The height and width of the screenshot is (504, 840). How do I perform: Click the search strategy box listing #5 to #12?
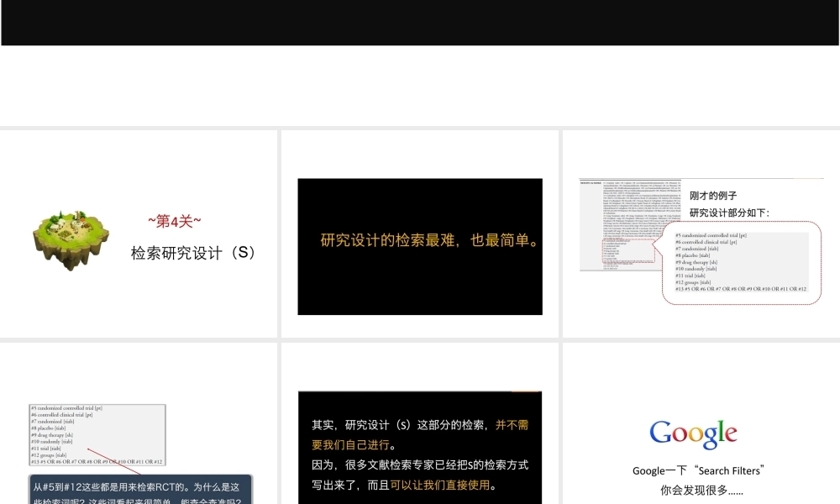[97, 435]
